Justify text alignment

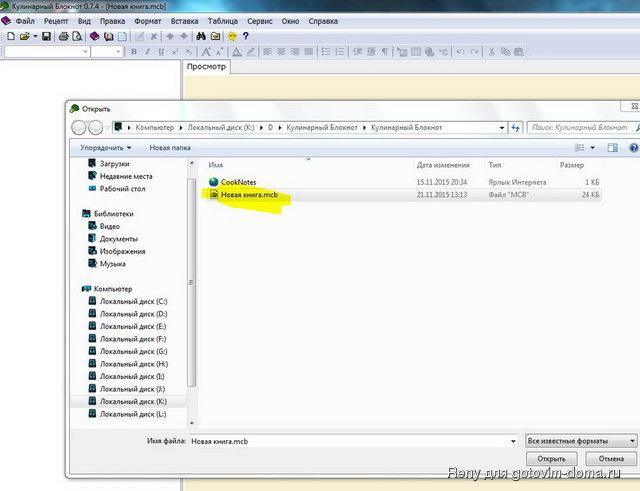point(309,51)
